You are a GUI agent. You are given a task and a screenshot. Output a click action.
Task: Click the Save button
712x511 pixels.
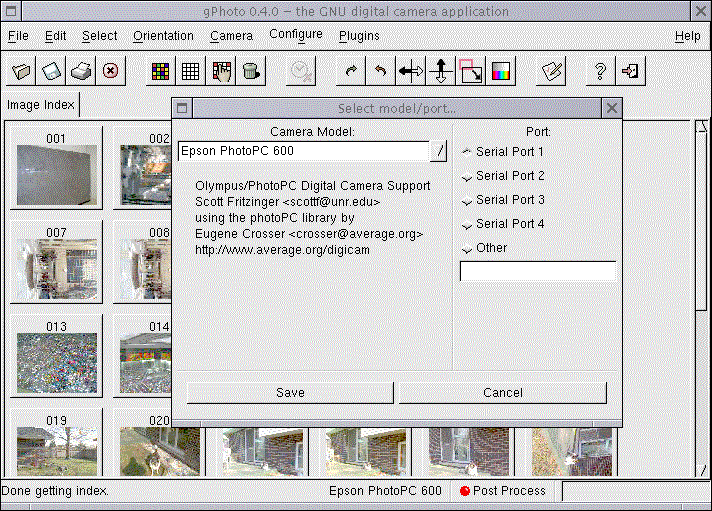coord(290,392)
